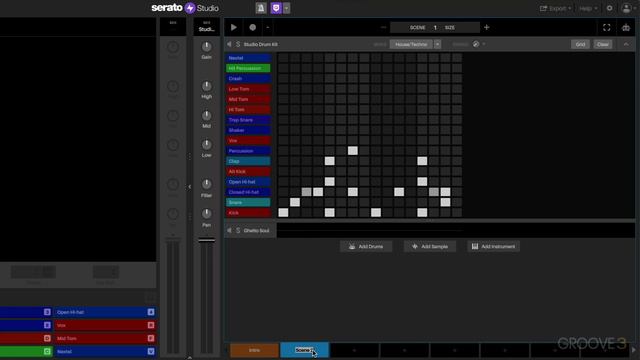This screenshot has width=640, height=360.
Task: Select the Scene 2 tab
Action: (x=304, y=350)
